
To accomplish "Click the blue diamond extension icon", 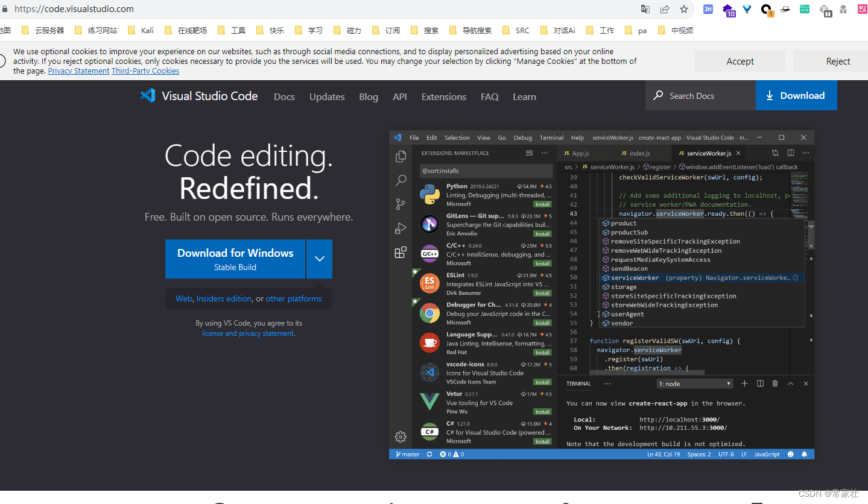I will pos(747,9).
